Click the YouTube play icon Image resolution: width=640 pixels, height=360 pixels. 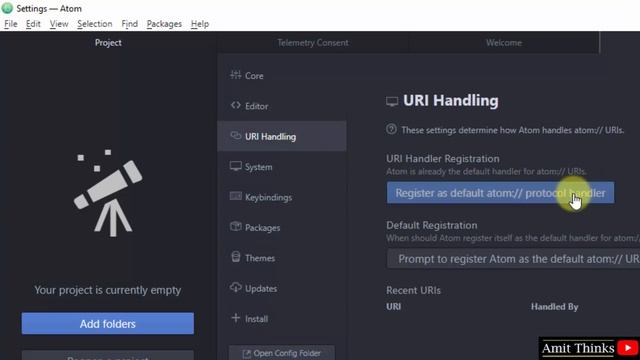628,348
